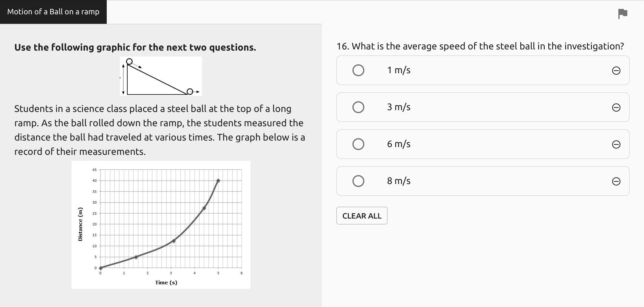Eliminate the 1 m/s answer choice
The width and height of the screenshot is (644, 307).
click(616, 71)
